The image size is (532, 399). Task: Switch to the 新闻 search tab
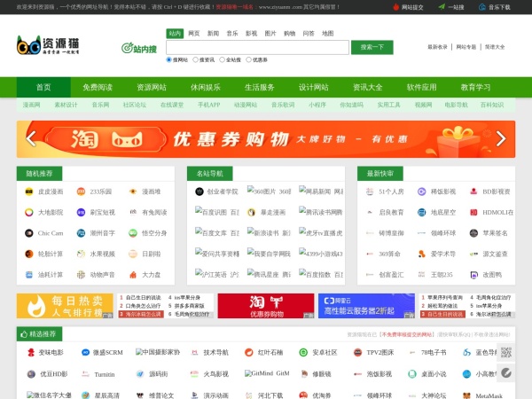point(213,33)
